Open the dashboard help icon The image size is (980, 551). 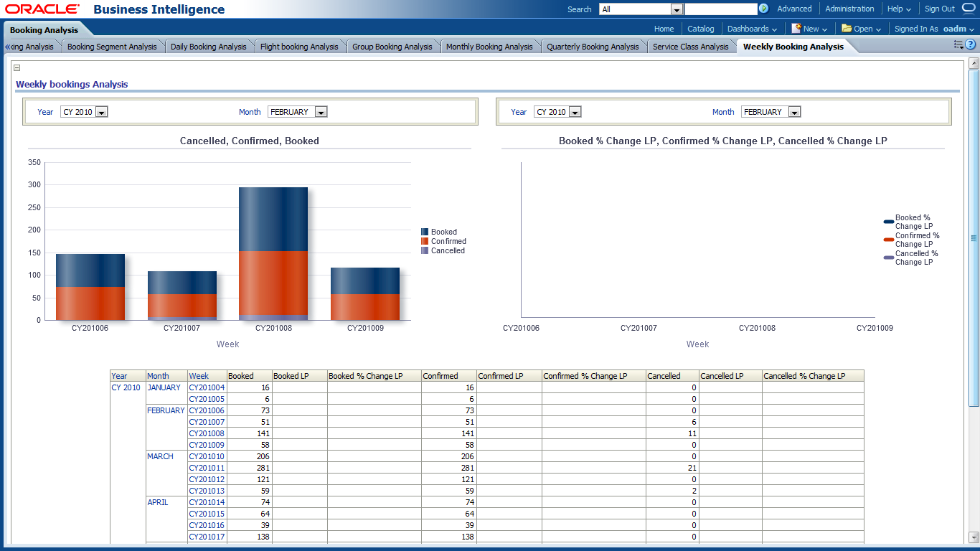(971, 44)
